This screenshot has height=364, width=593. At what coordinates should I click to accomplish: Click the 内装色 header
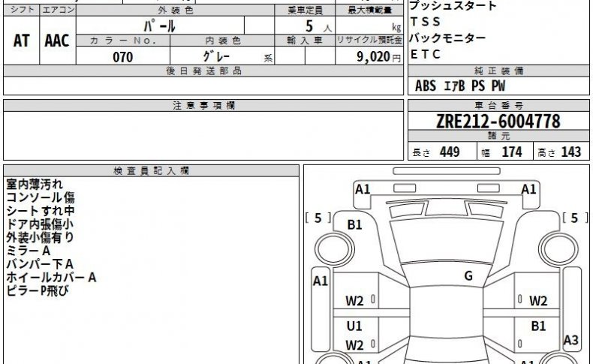(x=223, y=41)
